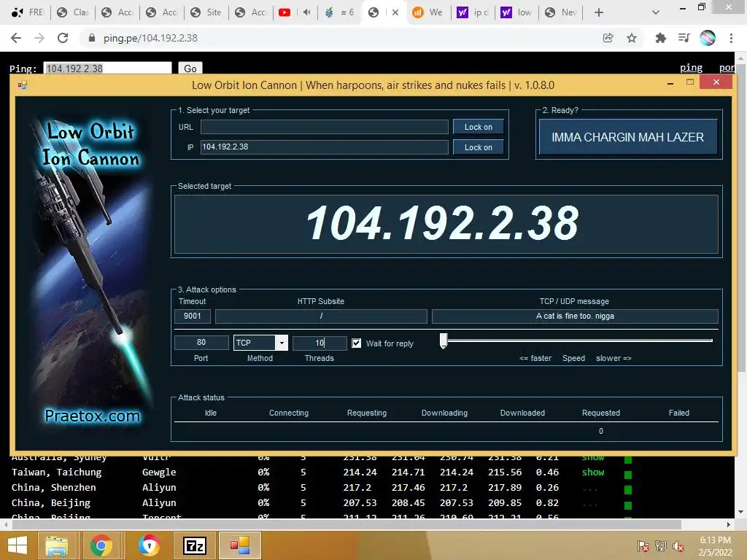Click the LOIC window title bar icon
747x560 pixels.
(23, 85)
